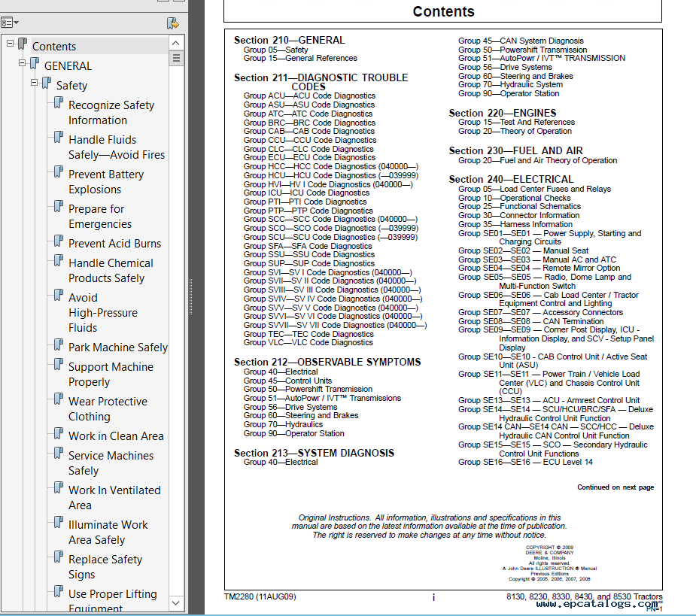Screen dimensions: 696x616
Task: Open the Safety bookmark
Action: 71,86
